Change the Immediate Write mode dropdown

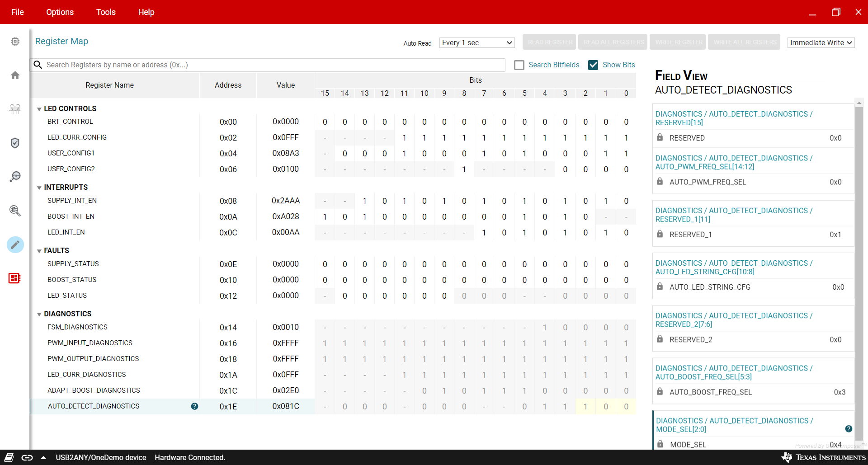[821, 42]
